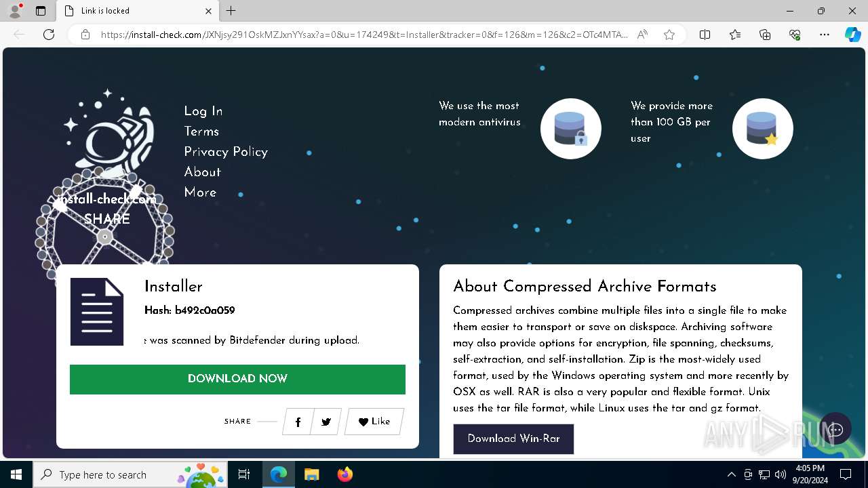Share on Facebook icon button
The width and height of the screenshot is (868, 488).
298,422
